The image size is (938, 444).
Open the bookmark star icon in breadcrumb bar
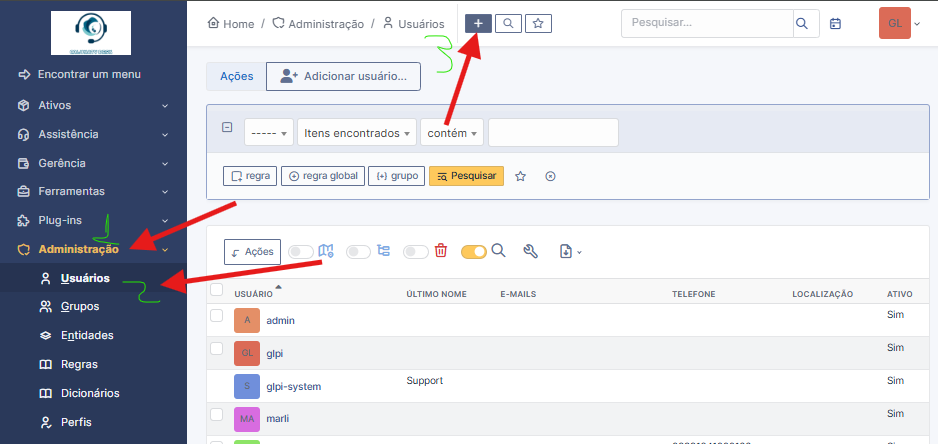tap(537, 23)
